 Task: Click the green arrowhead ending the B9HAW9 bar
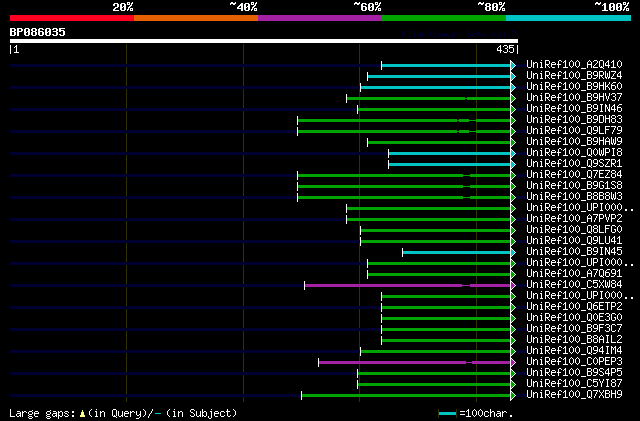pyautogui.click(x=513, y=143)
